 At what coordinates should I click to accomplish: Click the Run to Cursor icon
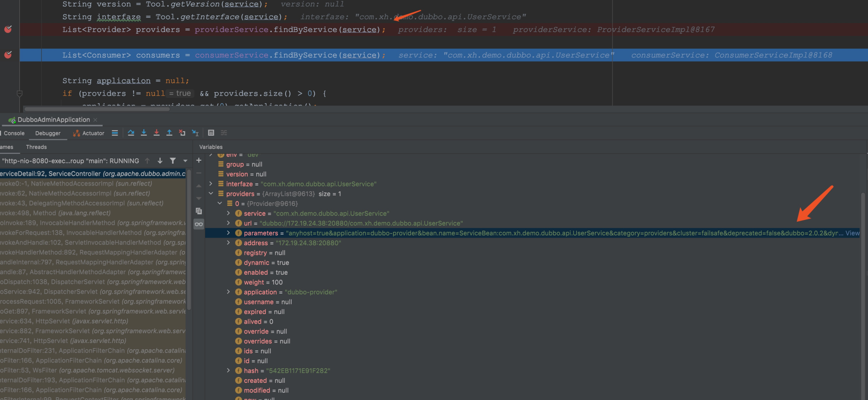click(195, 133)
